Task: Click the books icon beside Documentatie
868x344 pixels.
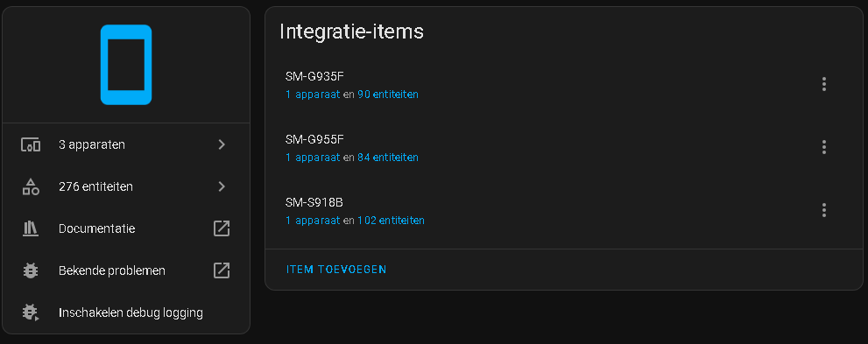Action: 31,228
